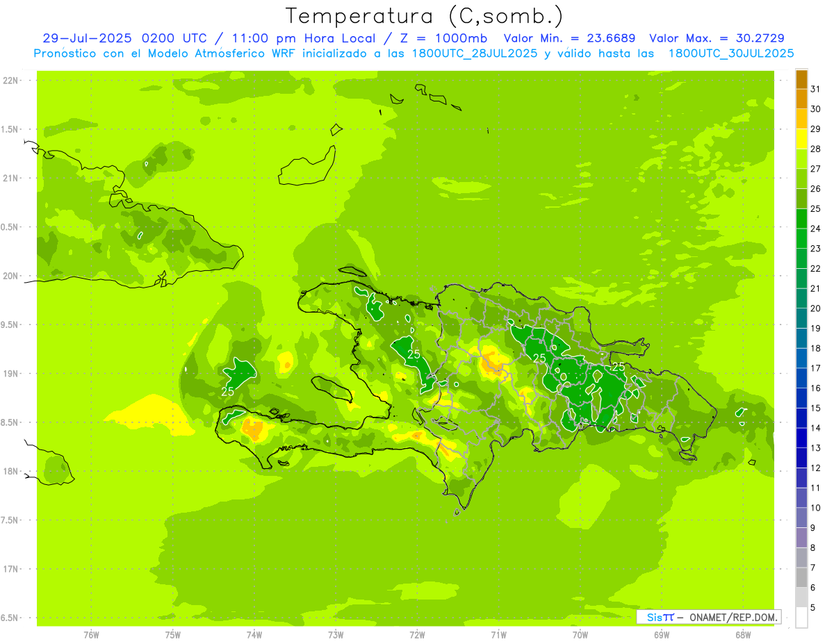Select the "29-Jul-2025 0200 UTC" date text
This screenshot has height=644, width=834.
[x=124, y=38]
